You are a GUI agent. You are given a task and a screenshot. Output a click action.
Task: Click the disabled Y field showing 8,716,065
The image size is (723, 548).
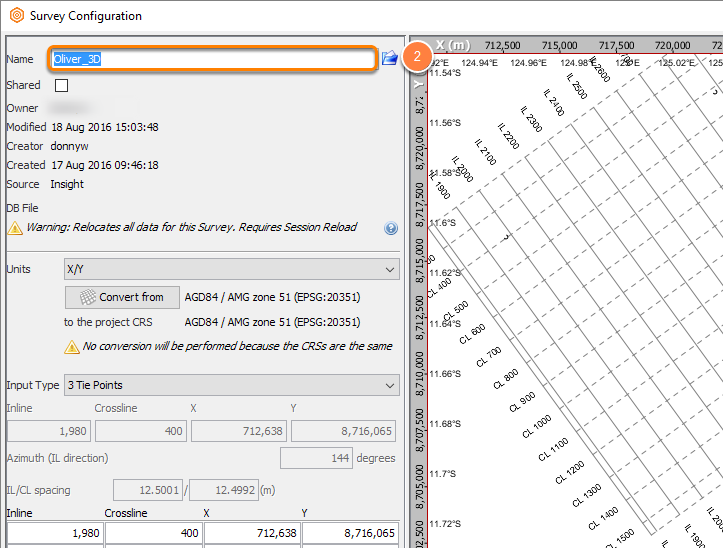(344, 431)
